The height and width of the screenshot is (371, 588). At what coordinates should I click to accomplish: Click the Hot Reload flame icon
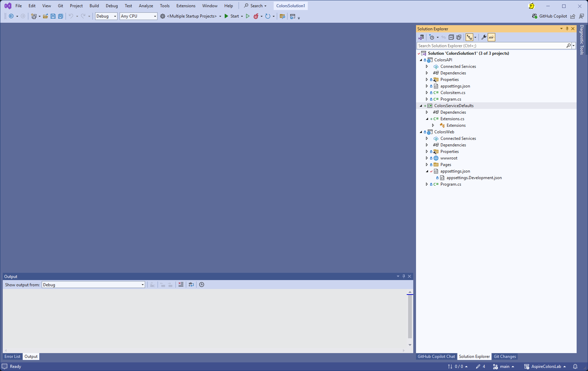coord(256,16)
